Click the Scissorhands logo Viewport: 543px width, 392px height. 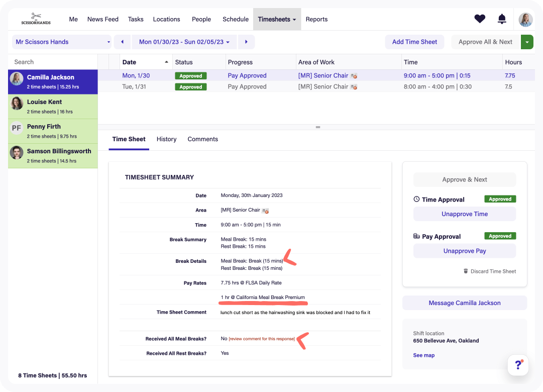pyautogui.click(x=36, y=19)
